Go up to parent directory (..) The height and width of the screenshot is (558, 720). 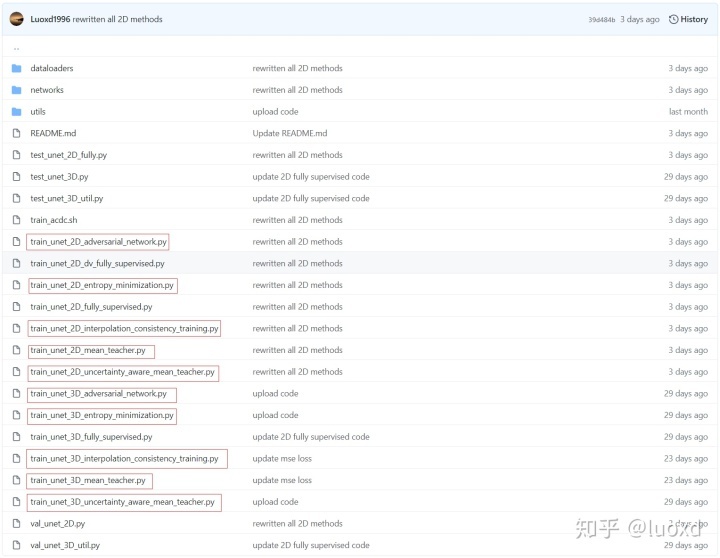pos(17,47)
